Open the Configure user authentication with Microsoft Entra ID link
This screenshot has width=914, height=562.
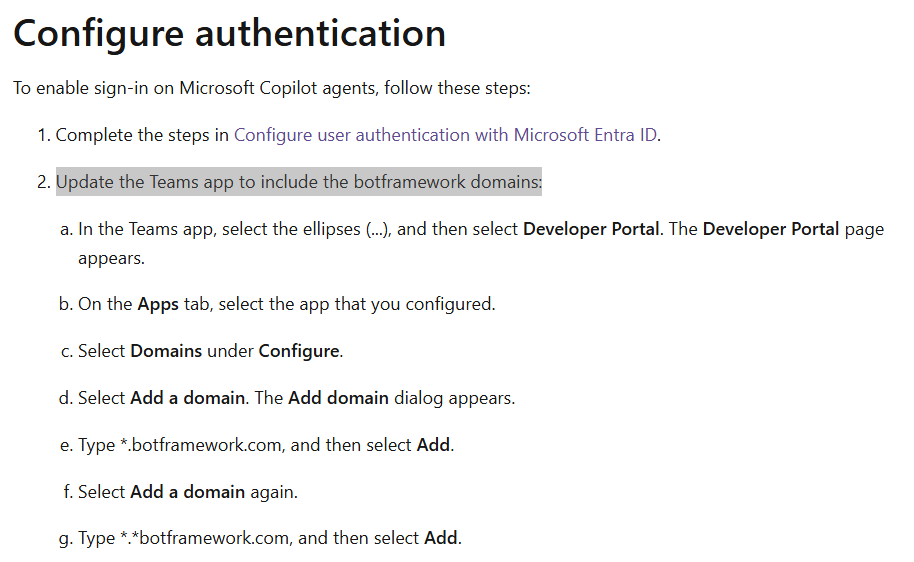click(446, 135)
